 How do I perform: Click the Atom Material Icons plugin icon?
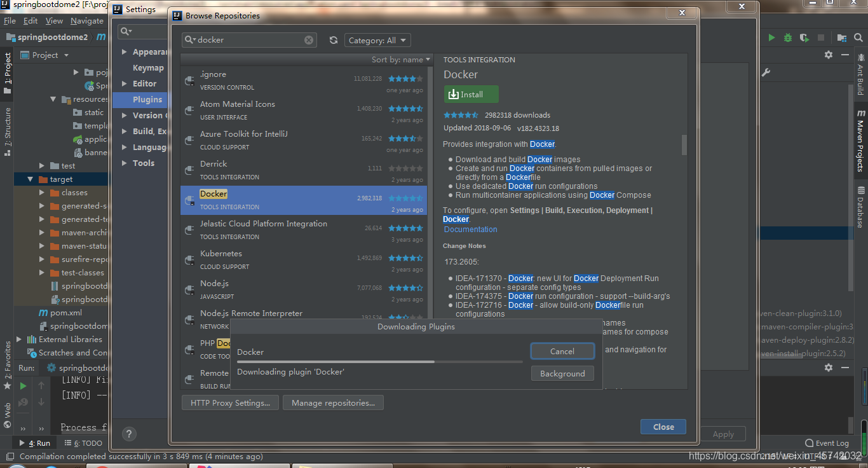pos(189,111)
